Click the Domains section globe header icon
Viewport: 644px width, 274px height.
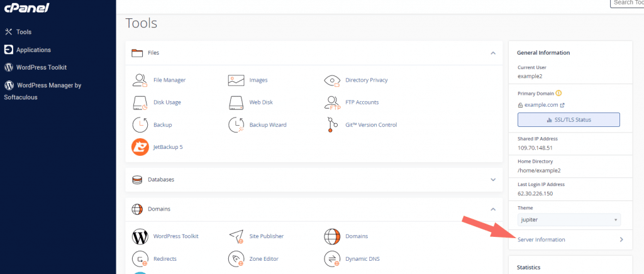[136, 209]
